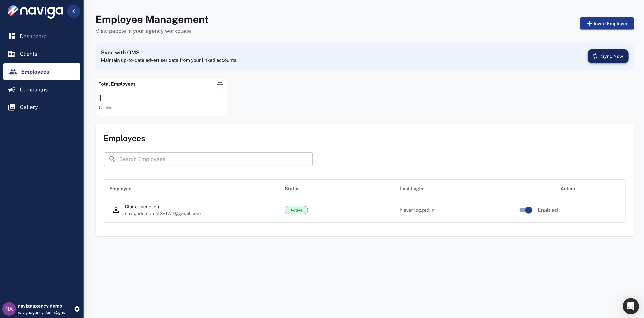Click Claire Jacobson's avatar icon
Screen dimensions: 644x318
click(x=116, y=210)
